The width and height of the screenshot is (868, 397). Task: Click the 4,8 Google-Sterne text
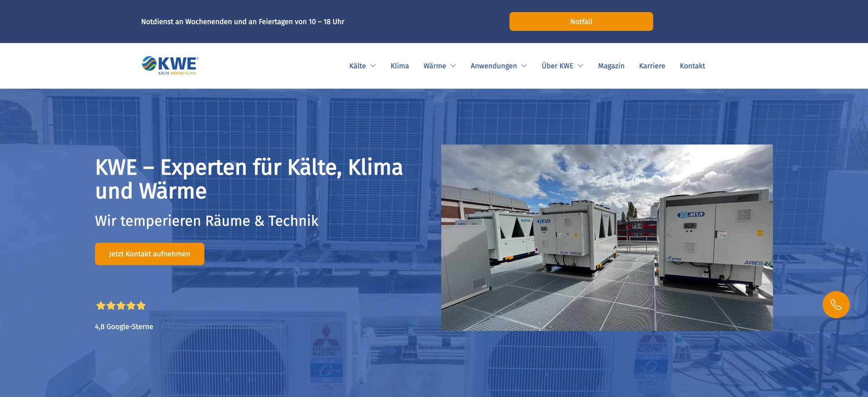[124, 326]
